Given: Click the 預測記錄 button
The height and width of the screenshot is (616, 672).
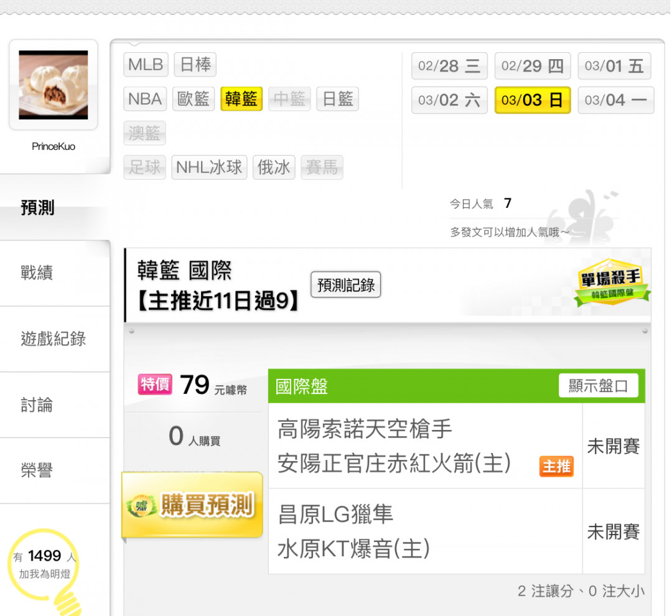Looking at the screenshot, I should 346,284.
